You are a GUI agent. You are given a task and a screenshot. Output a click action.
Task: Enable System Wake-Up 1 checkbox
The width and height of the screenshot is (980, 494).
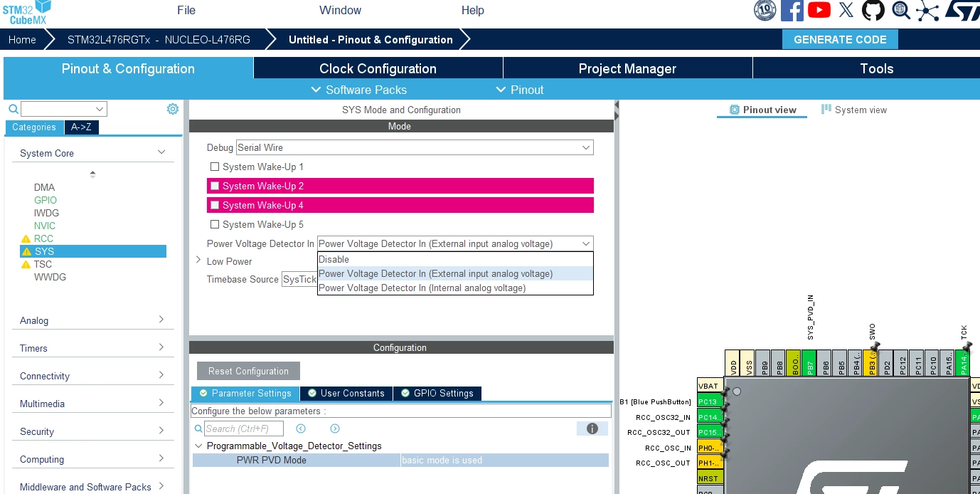[215, 167]
